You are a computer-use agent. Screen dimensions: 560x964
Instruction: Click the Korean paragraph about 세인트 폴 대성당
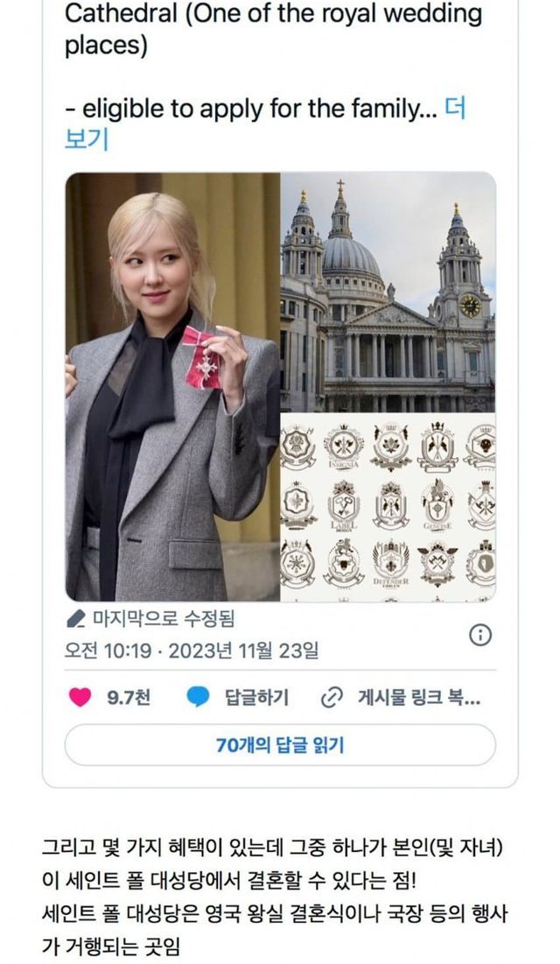click(x=275, y=897)
